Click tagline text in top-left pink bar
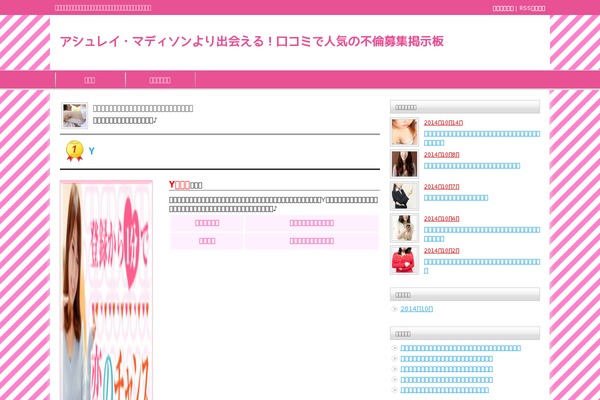 click(x=103, y=8)
